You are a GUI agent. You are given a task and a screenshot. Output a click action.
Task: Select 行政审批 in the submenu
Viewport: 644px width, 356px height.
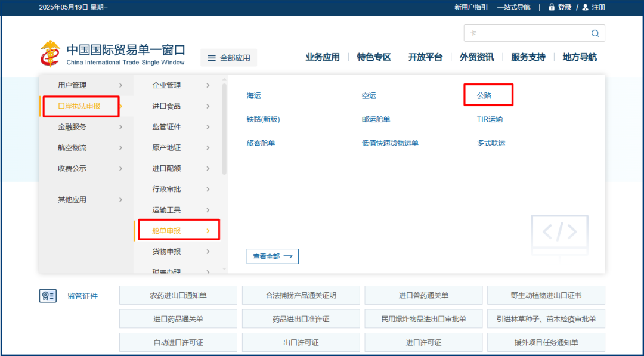(x=166, y=189)
